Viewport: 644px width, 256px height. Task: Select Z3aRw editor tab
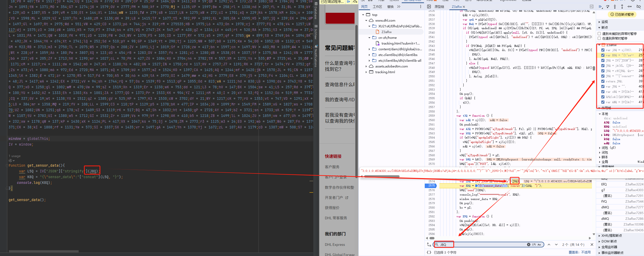[457, 7]
